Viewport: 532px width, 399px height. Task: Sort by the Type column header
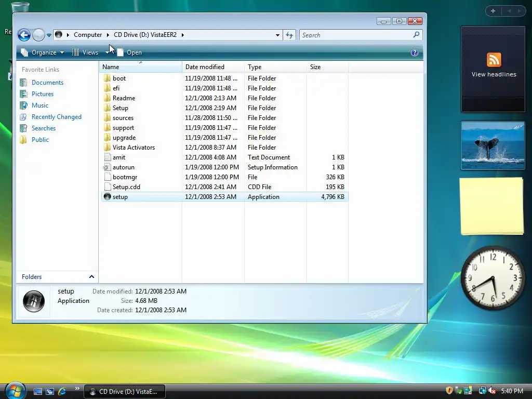(x=275, y=67)
